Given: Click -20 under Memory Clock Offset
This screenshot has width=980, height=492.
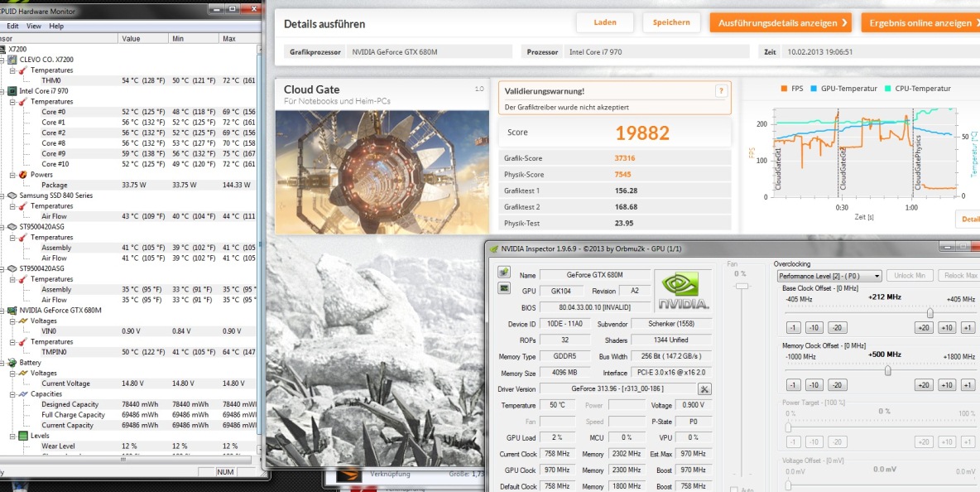Looking at the screenshot, I should pos(837,385).
